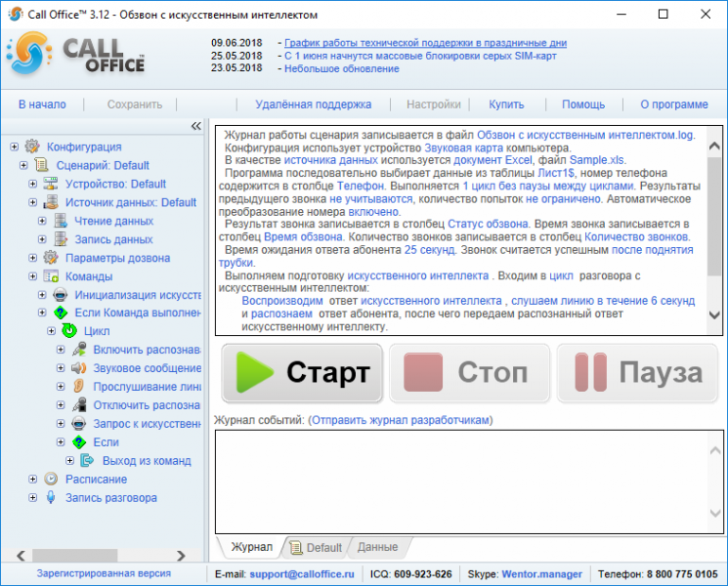Open the Небольшое обновление news link
The image size is (728, 586).
[x=342, y=68]
